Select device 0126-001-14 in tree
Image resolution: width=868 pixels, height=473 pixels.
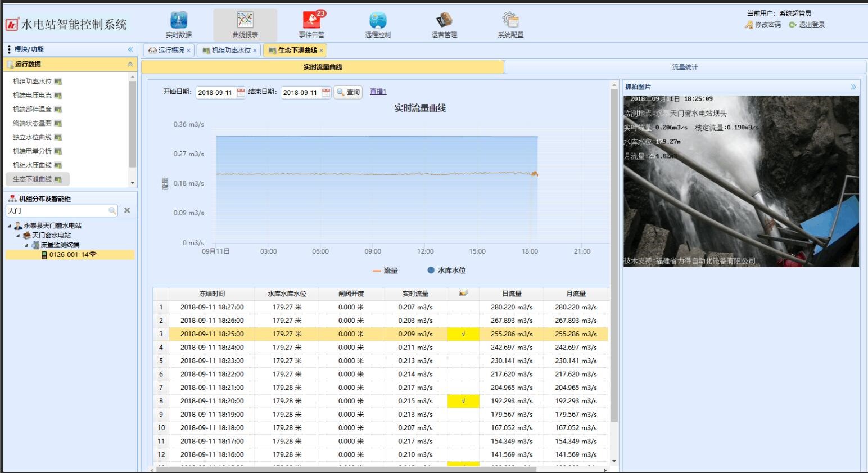click(x=69, y=255)
